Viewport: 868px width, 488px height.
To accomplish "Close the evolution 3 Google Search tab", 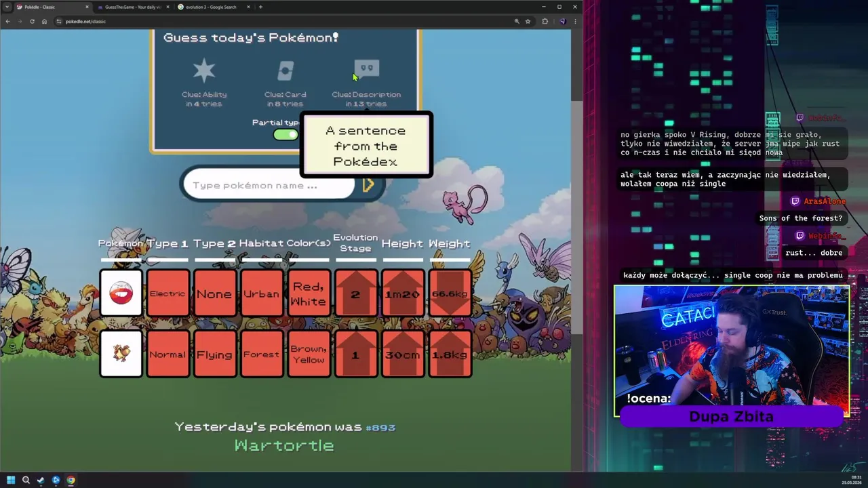I will tap(248, 7).
